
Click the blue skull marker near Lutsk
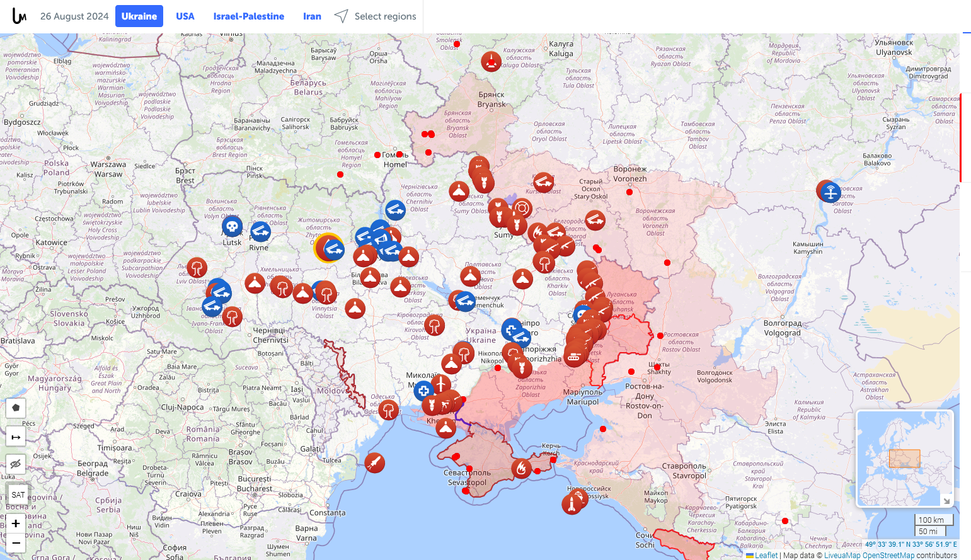click(232, 226)
